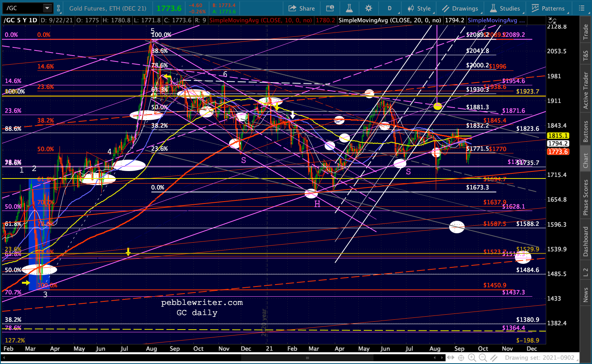Click the SimpleMovingAvg (CLOSE, 20, 0, no) label

[x=390, y=20]
